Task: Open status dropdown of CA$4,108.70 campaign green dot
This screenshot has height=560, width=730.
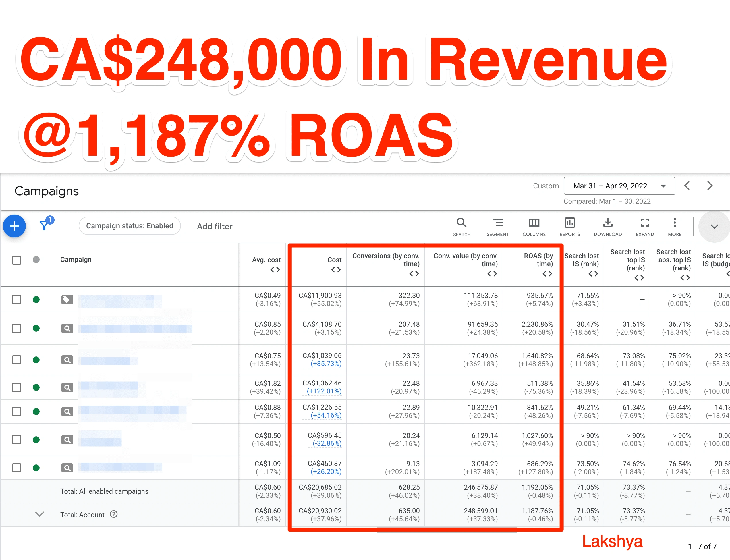Action: click(36, 328)
